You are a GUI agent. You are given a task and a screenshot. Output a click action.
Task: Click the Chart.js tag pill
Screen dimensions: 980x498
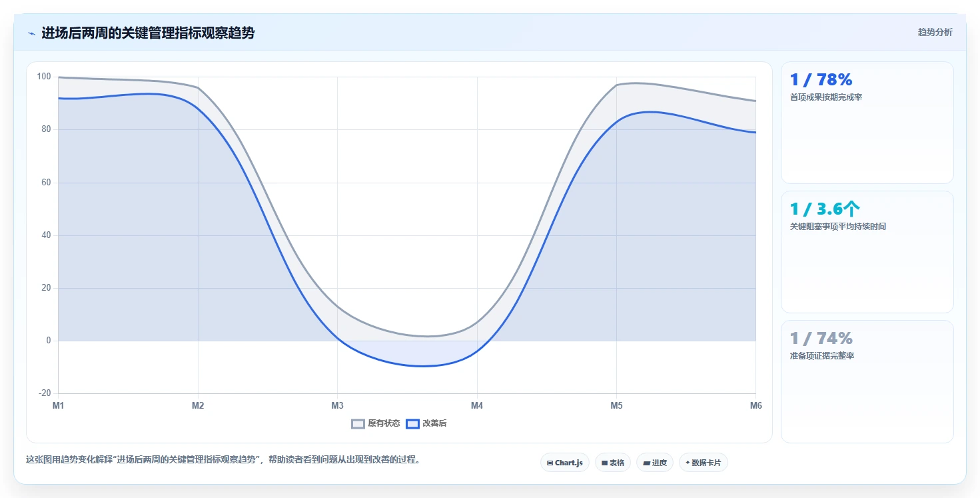click(565, 463)
